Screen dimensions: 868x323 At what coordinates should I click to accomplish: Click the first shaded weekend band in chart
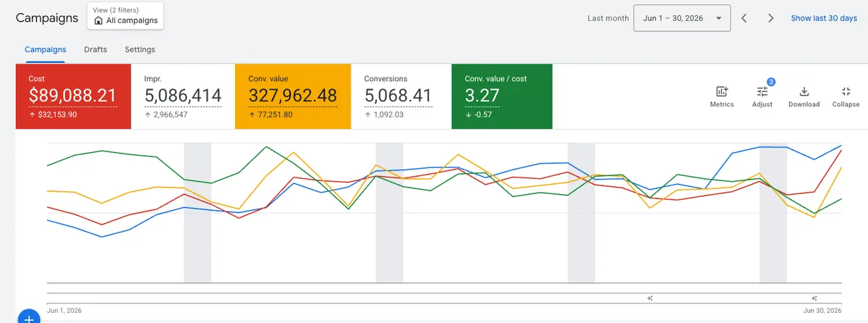click(x=197, y=213)
